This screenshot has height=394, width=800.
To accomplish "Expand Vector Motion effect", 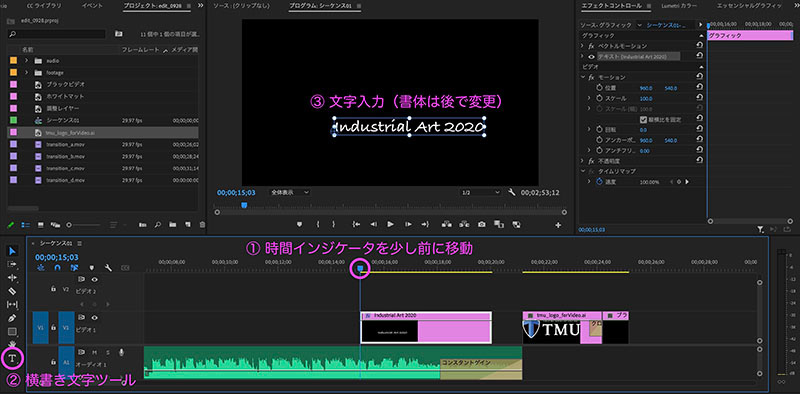I will 582,46.
